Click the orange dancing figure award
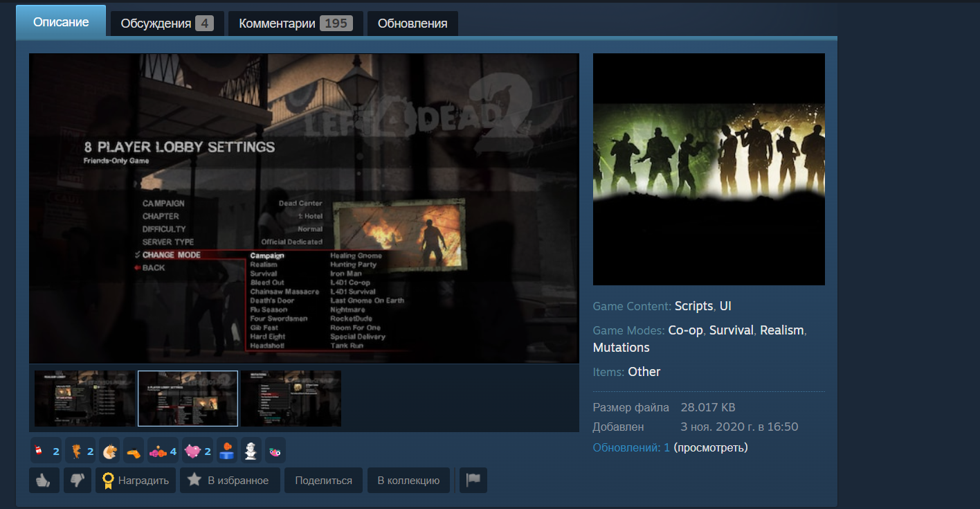The image size is (980, 509). (x=82, y=452)
